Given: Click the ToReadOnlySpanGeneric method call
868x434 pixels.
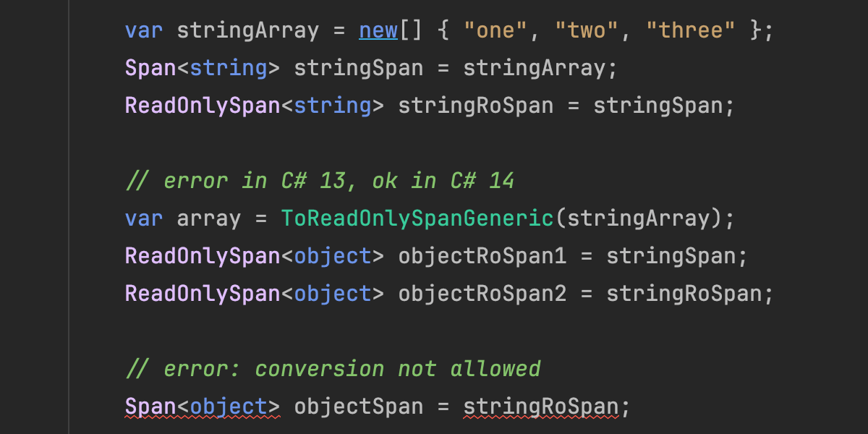Looking at the screenshot, I should click(417, 218).
